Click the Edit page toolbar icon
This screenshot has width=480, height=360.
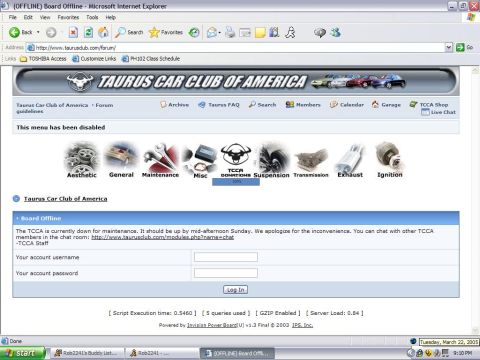click(245, 32)
